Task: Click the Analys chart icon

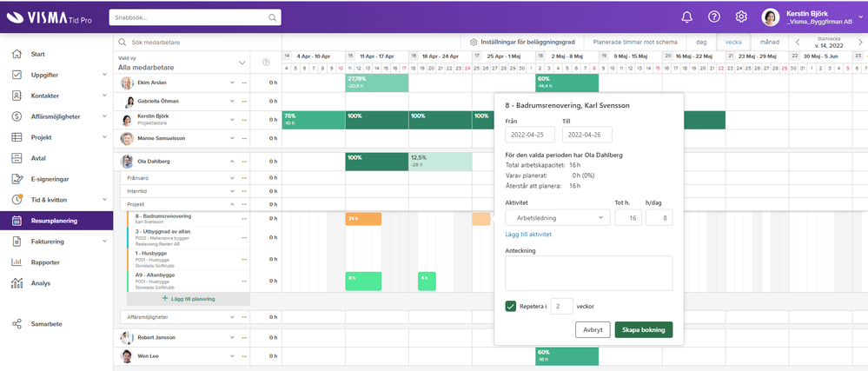Action: point(17,282)
